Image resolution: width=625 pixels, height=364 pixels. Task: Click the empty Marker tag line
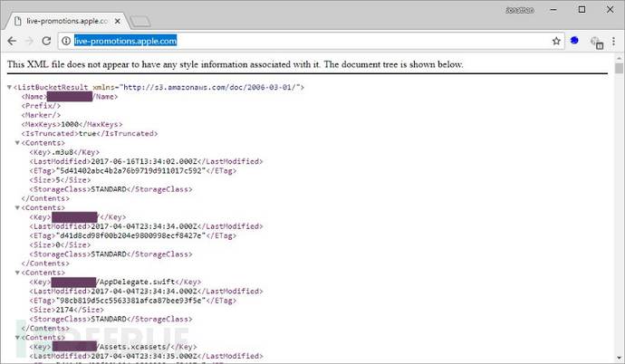click(x=41, y=115)
